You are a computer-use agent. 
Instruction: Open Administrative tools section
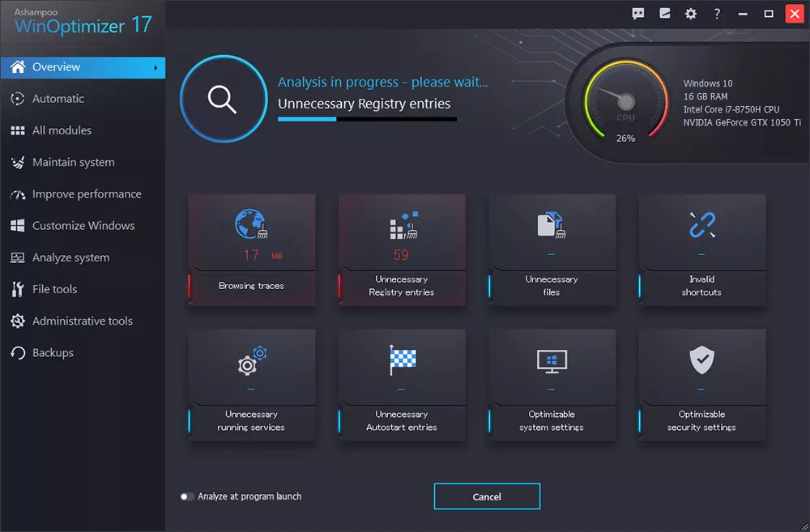(x=83, y=321)
